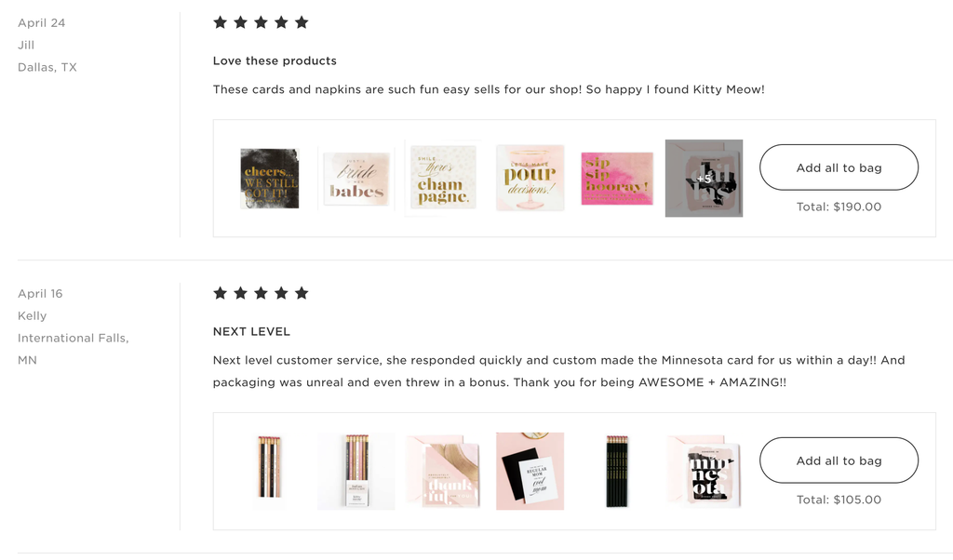
Task: Click the 'Love these products' review title
Action: [x=275, y=60]
